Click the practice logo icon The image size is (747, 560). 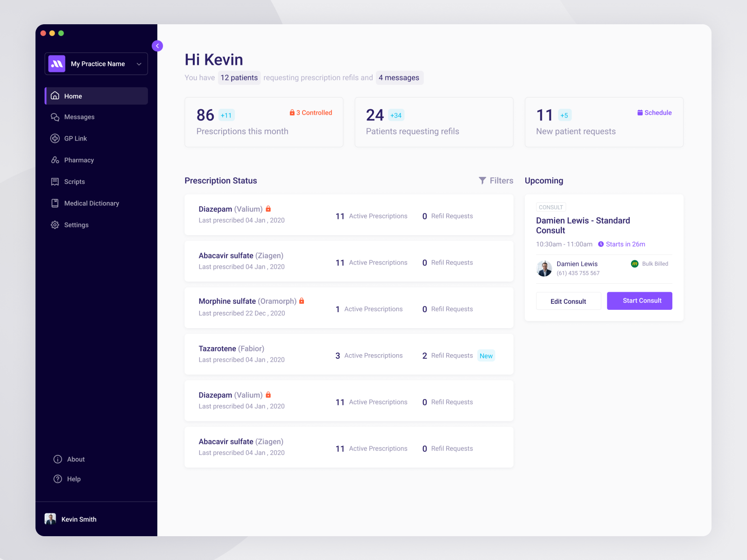point(57,64)
